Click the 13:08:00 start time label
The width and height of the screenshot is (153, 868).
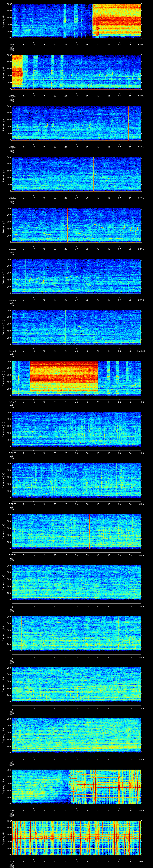(12, 810)
